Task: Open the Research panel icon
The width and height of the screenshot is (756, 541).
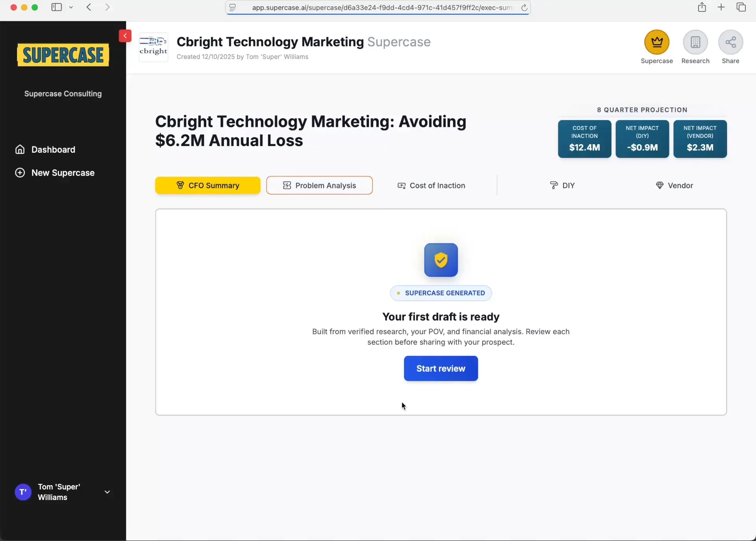Action: [x=695, y=42]
